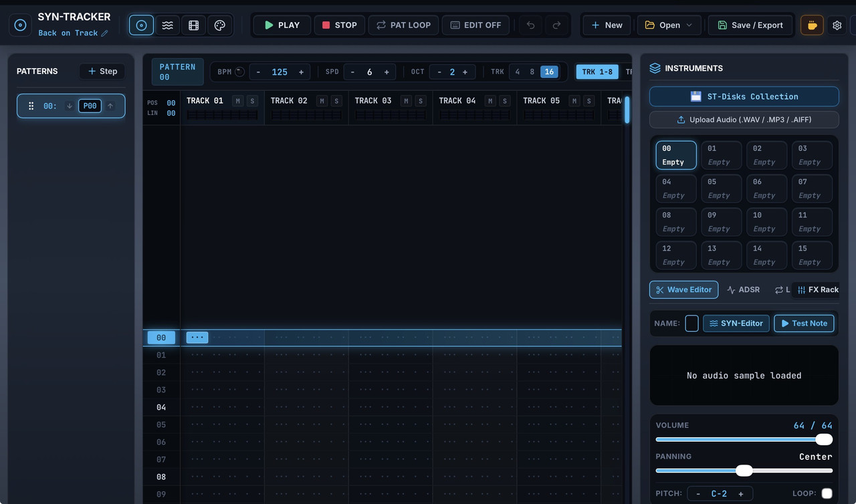Open the color palette theme icon
This screenshot has height=504, width=856.
point(219,25)
